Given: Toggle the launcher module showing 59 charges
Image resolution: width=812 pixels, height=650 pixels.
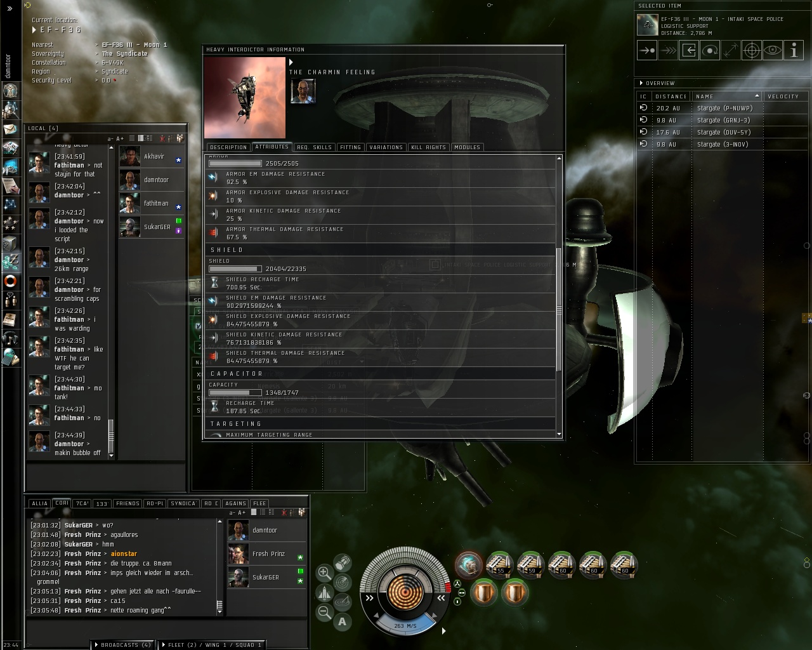Looking at the screenshot, I should [x=531, y=564].
